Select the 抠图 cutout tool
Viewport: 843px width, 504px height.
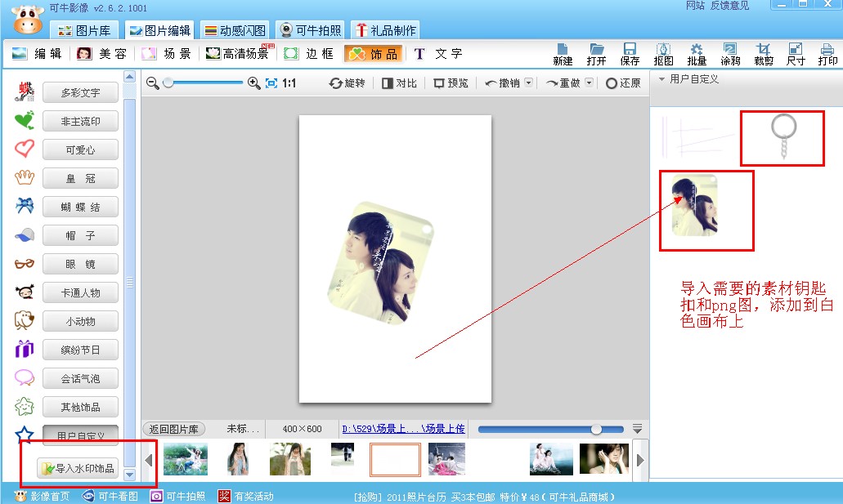[663, 54]
